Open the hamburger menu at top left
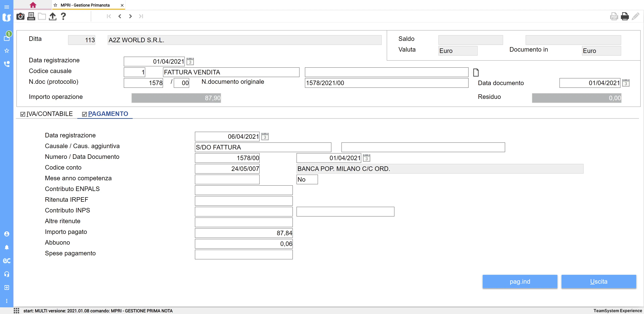Viewport: 644px width, 314px height. click(x=7, y=7)
